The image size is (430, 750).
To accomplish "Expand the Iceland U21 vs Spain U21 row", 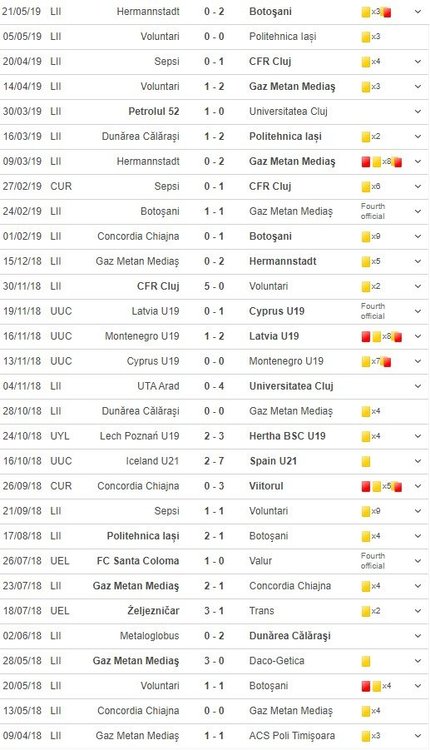I will (418, 461).
